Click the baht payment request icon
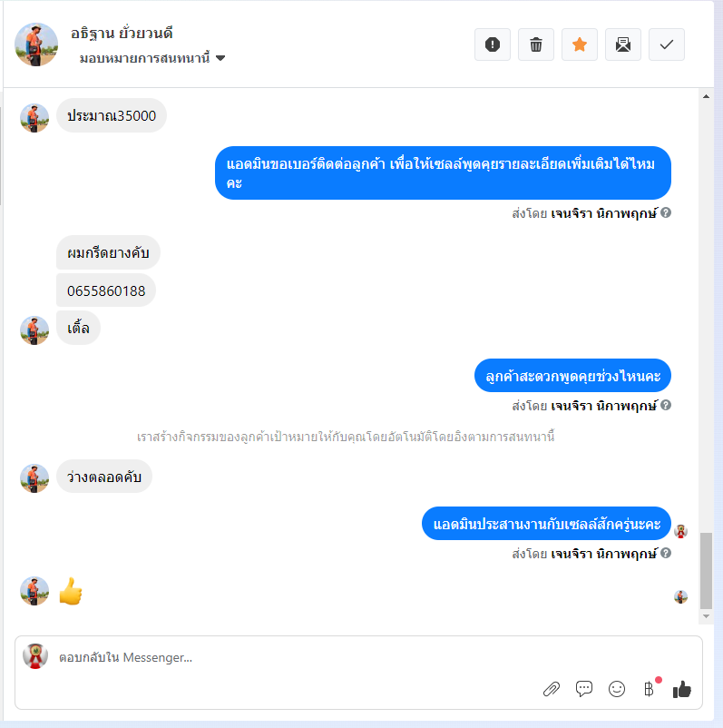This screenshot has width=723, height=728. 650,689
